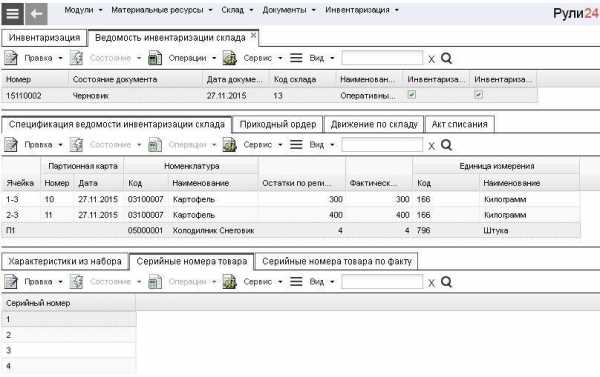This screenshot has width=600, height=377.
Task: Close the Ведомость инвентаризации склада tab
Action: [253, 35]
